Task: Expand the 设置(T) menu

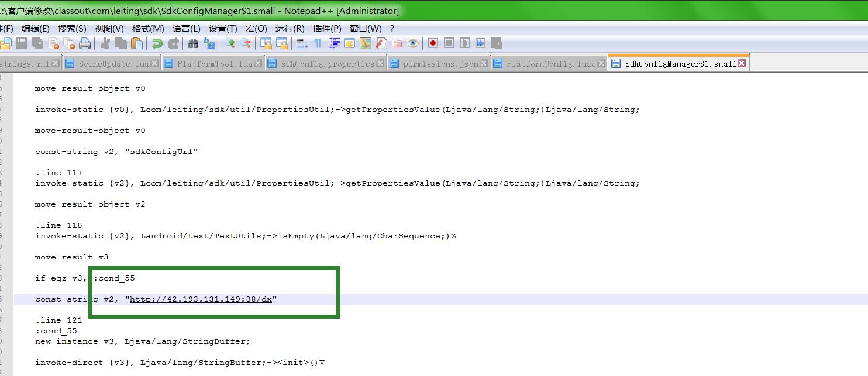Action: [x=223, y=28]
